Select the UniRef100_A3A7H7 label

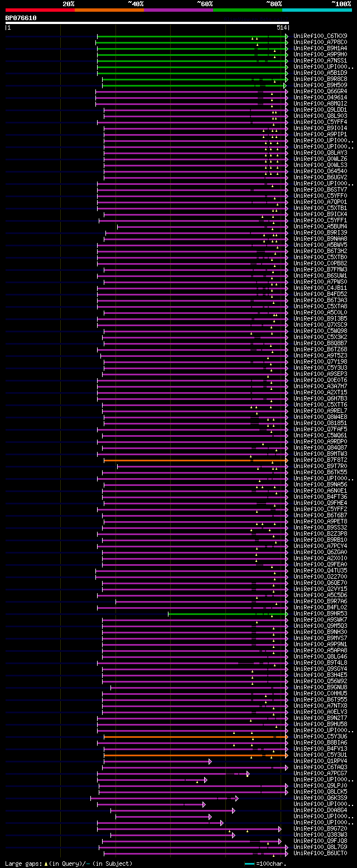pyautogui.click(x=320, y=386)
